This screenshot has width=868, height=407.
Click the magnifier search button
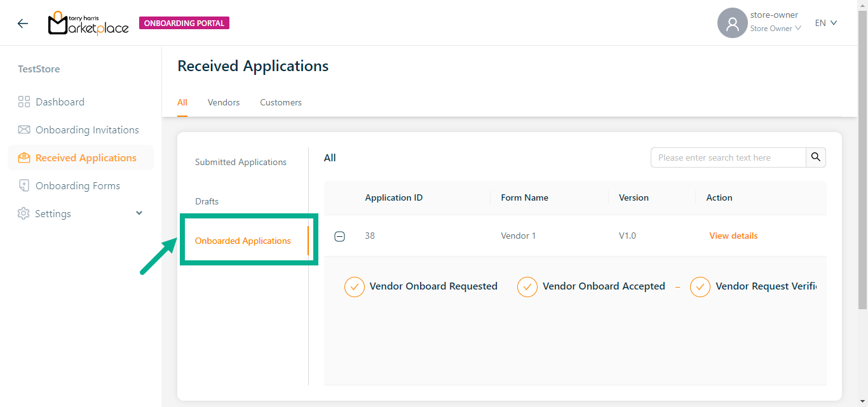(x=816, y=157)
